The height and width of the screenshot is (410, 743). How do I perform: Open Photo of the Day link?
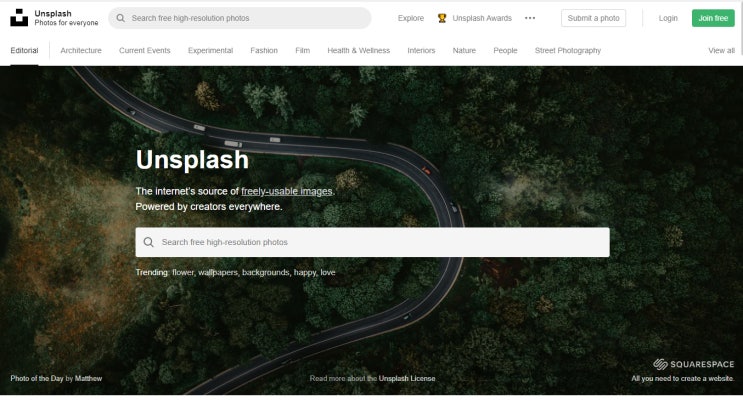37,378
